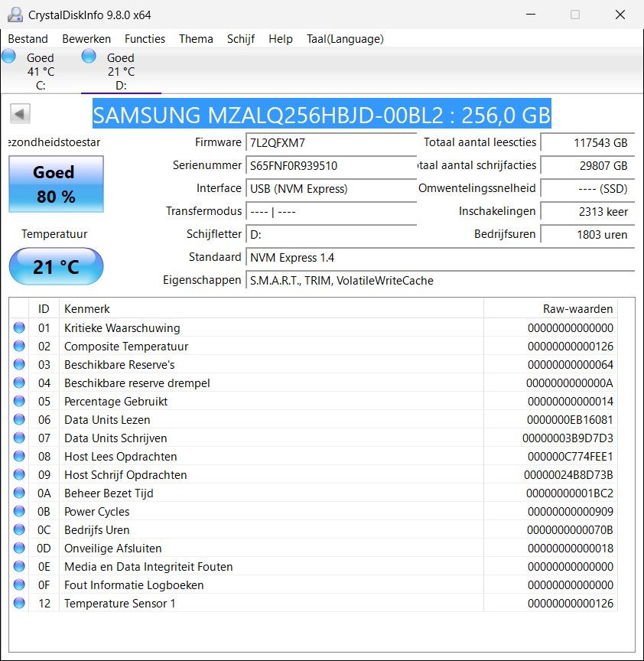644x661 pixels.
Task: Open the Taal(Language) menu
Action: pos(345,39)
